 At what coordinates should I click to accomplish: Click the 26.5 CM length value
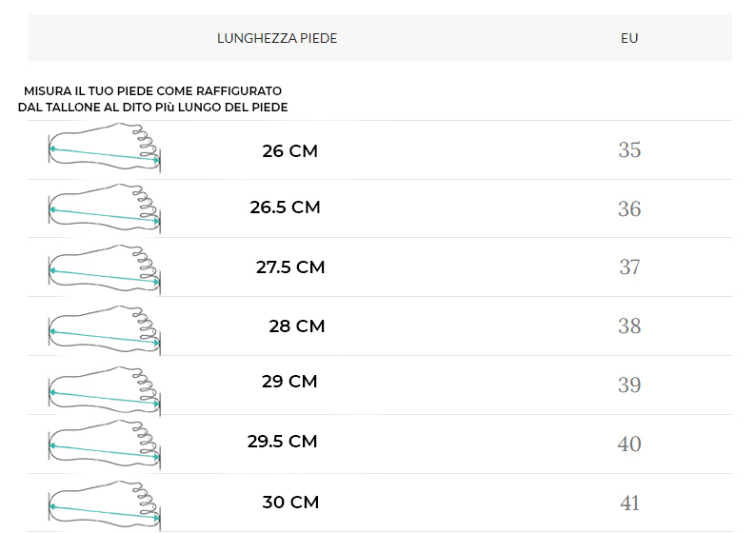pos(285,207)
